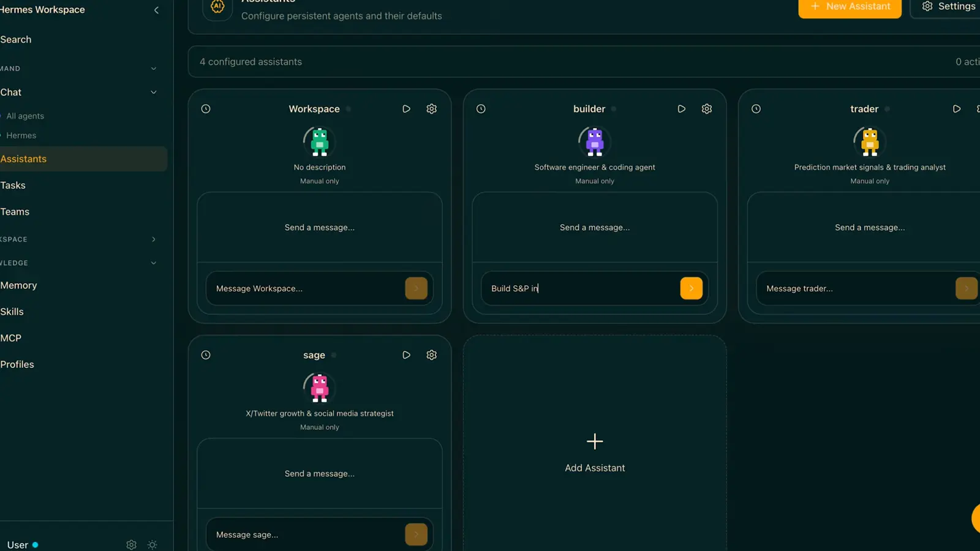The image size is (980, 551).
Task: Click the builder card name
Action: coord(589,109)
